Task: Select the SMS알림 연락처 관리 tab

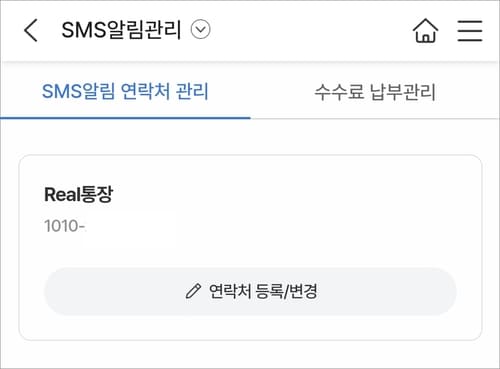Action: pyautogui.click(x=125, y=91)
